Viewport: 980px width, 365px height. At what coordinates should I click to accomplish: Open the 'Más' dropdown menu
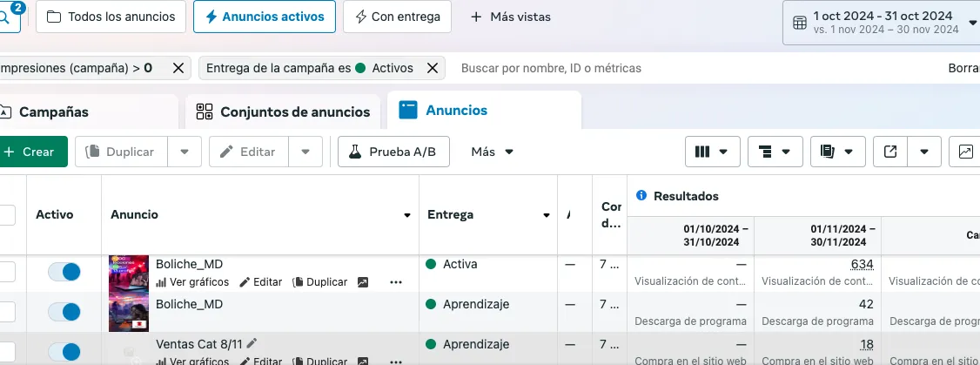[x=492, y=152]
